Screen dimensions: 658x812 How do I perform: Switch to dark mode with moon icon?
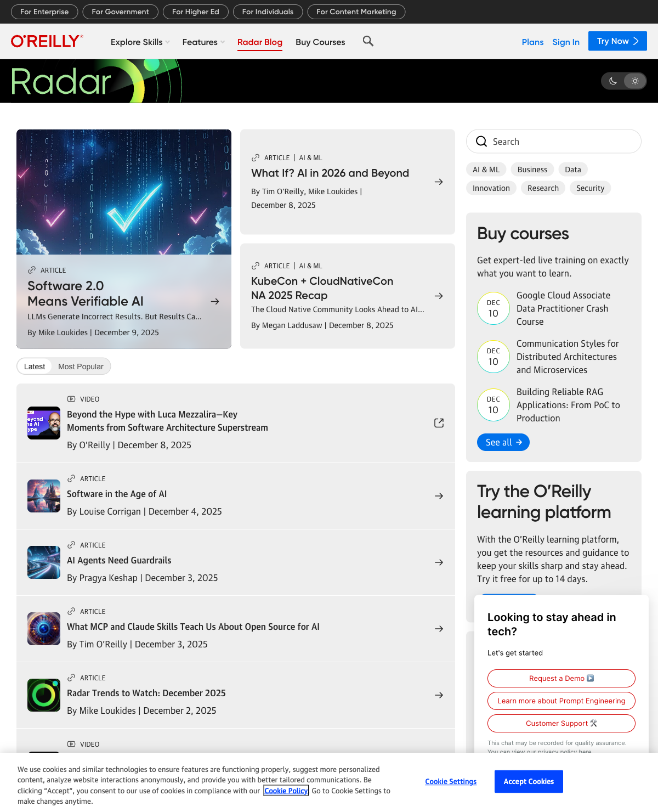[613, 81]
